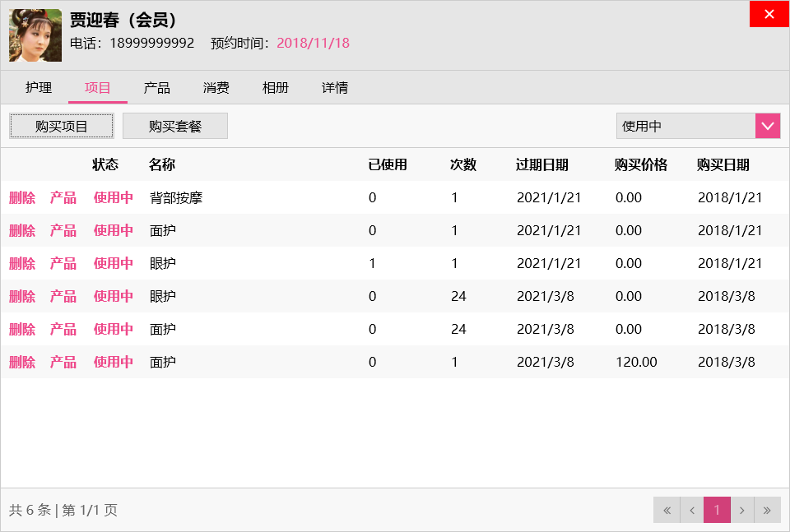
Task: Open the 产品 tab
Action: point(156,87)
